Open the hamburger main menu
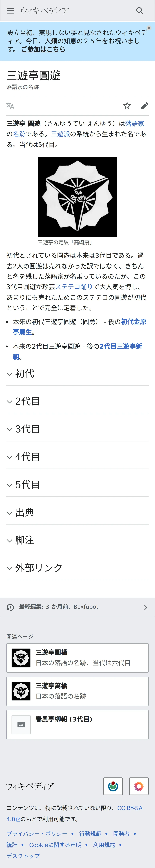 point(10,11)
